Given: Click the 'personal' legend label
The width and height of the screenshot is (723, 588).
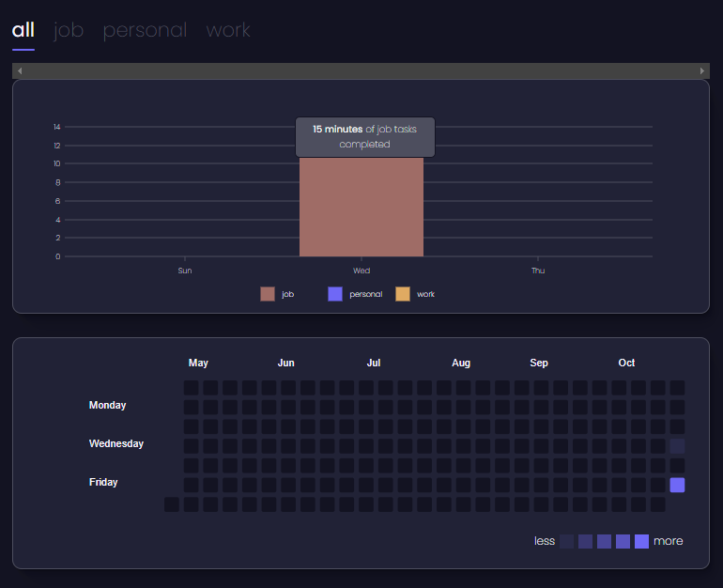Looking at the screenshot, I should [365, 294].
